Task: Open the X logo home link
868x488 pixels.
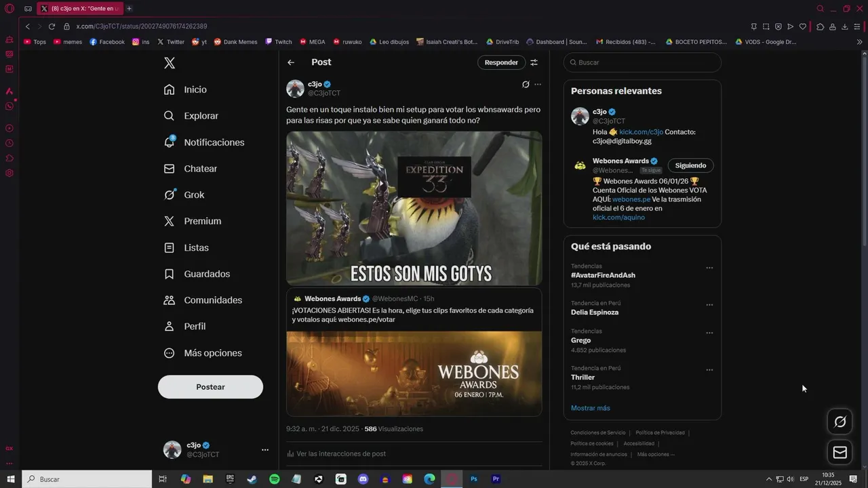Action: point(170,63)
